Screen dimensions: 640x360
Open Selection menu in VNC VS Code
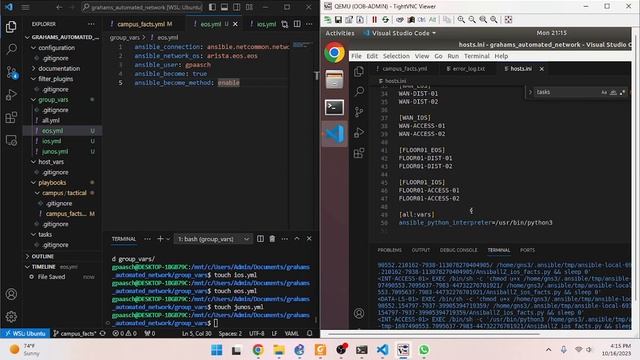(x=396, y=56)
